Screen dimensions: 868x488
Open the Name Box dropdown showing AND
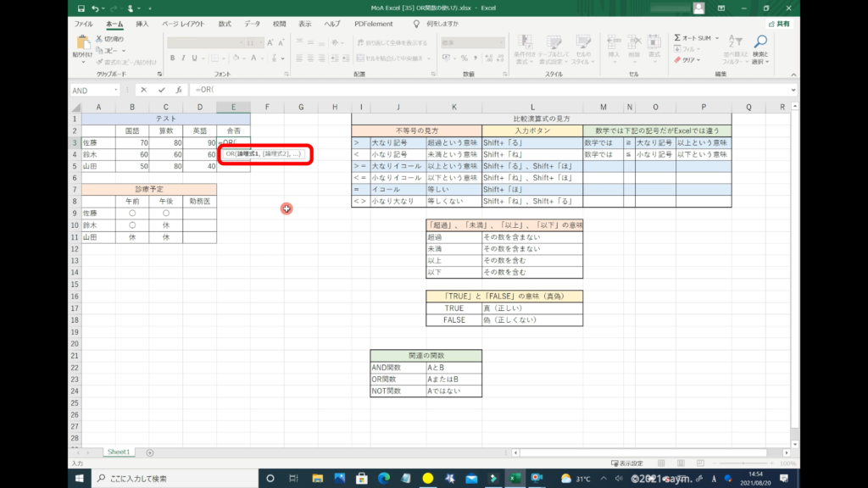pos(115,90)
